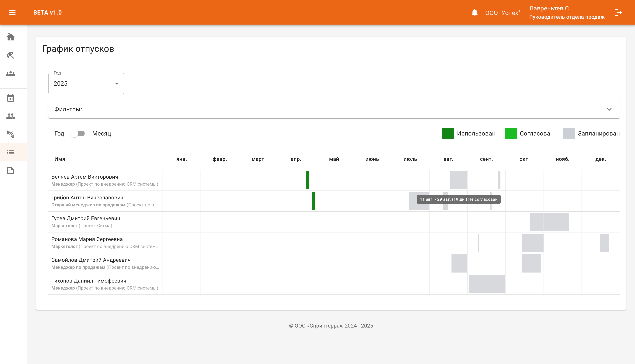Viewport: 635px width, 364px height.
Task: Open the Год 2025 dropdown
Action: (86, 84)
